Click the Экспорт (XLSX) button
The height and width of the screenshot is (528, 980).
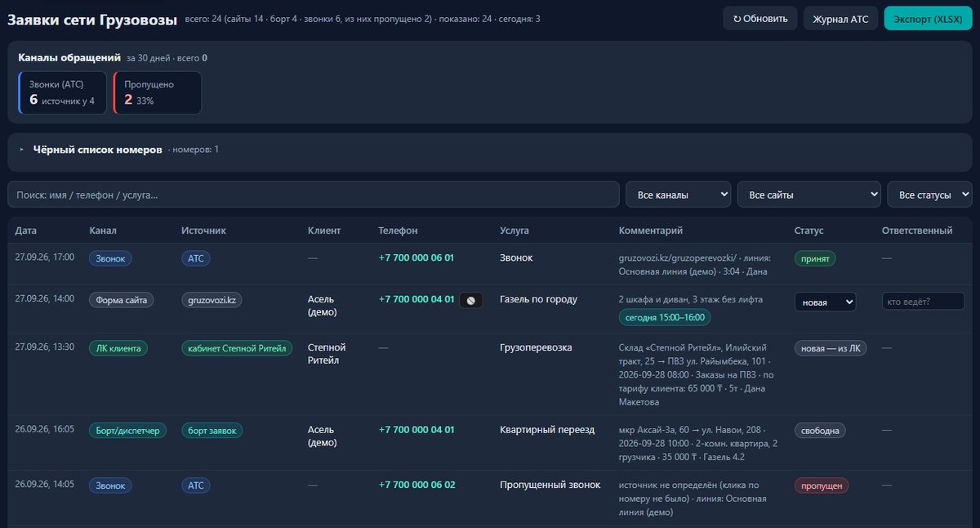[x=927, y=18]
